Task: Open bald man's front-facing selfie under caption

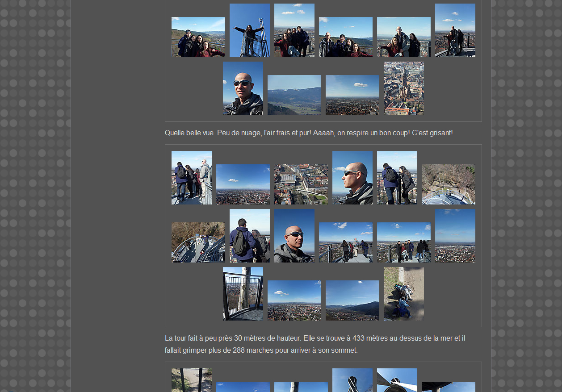Action: pyautogui.click(x=294, y=236)
